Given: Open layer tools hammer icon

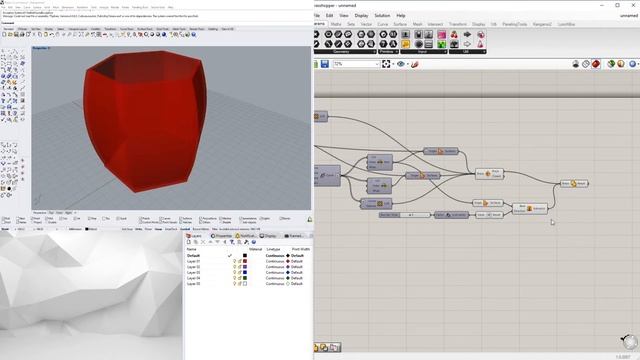Looking at the screenshot, I should tap(246, 242).
